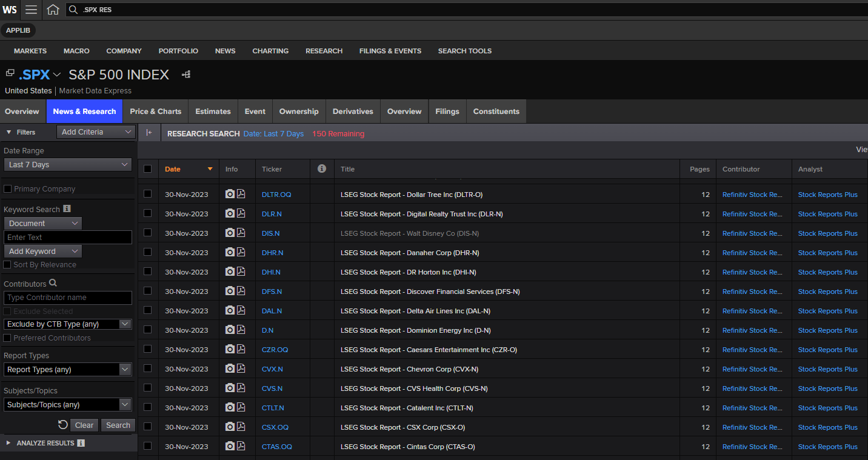Click the Type Contributor name field
This screenshot has width=868, height=460.
67,298
